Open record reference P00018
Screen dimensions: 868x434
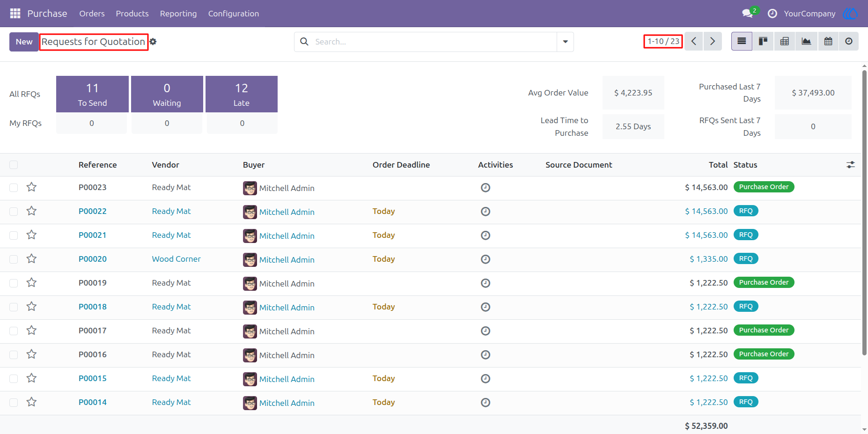(93, 307)
